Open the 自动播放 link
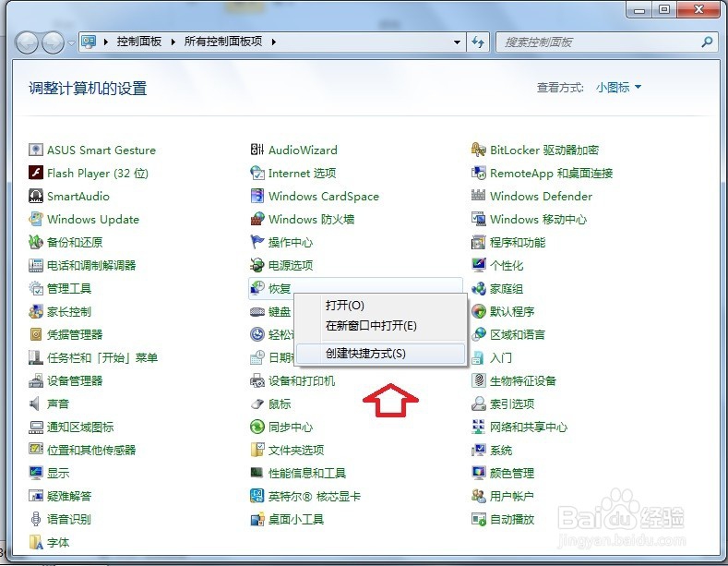The height and width of the screenshot is (566, 728). point(512,519)
